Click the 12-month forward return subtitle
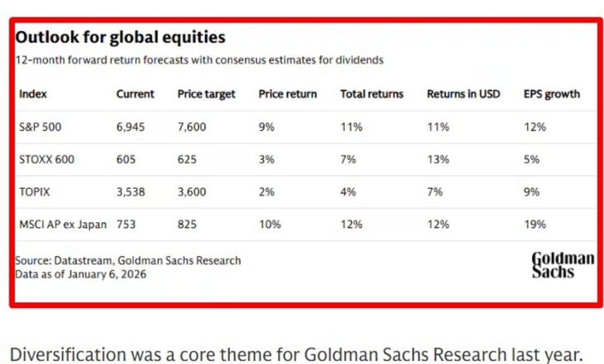The height and width of the screenshot is (364, 604). [199, 60]
